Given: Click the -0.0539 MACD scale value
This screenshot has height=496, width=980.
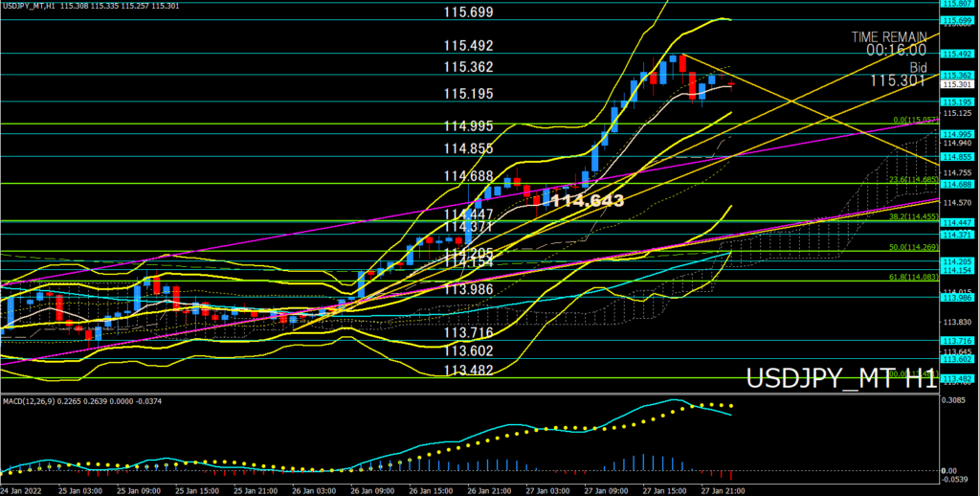Looking at the screenshot, I should [x=956, y=480].
